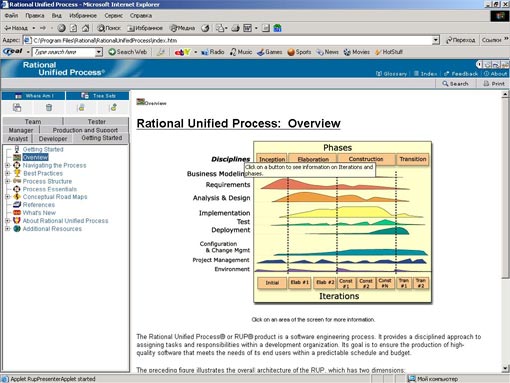The width and height of the screenshot is (510, 383).
Task: Click the trash can icon in tree panel
Action: click(49, 108)
